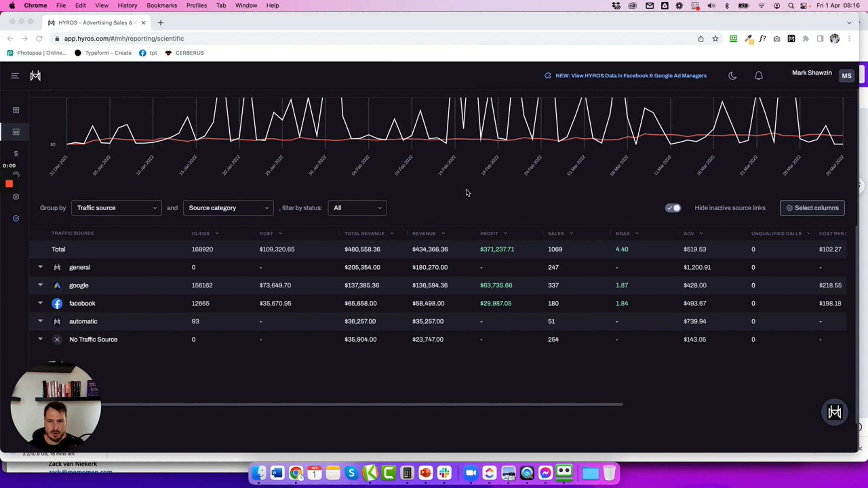Screen dimensions: 868x488
Task: Open the Chrome History menu
Action: coord(127,5)
